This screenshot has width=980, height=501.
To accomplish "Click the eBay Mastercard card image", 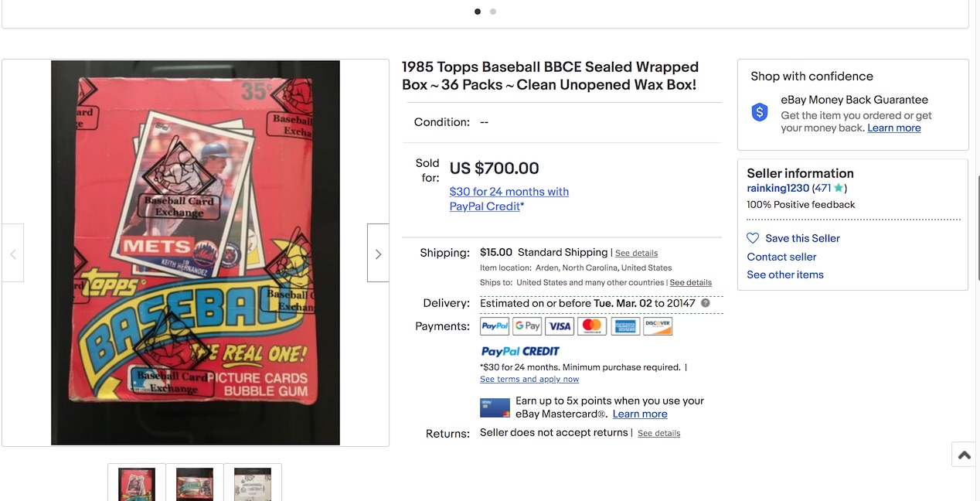I will point(495,407).
